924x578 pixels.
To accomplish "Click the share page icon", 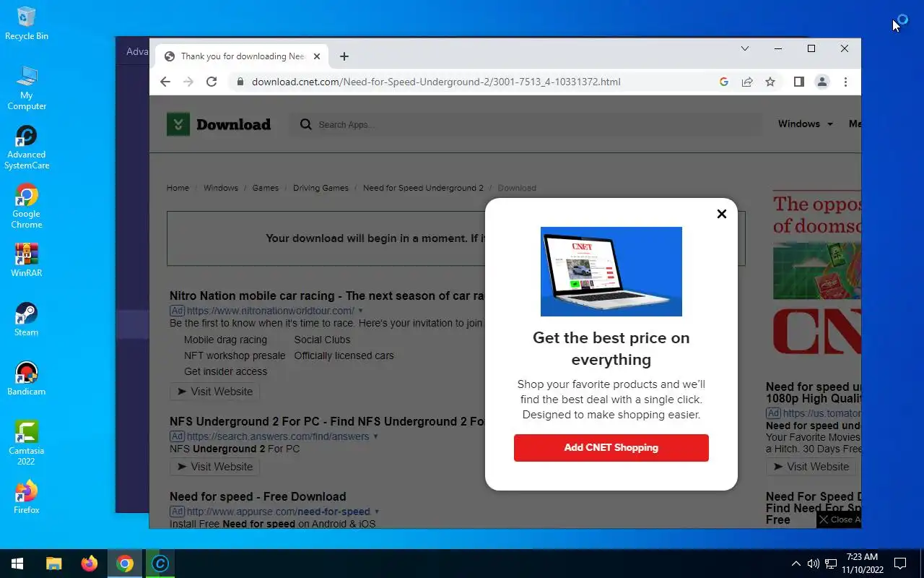I will [x=747, y=82].
